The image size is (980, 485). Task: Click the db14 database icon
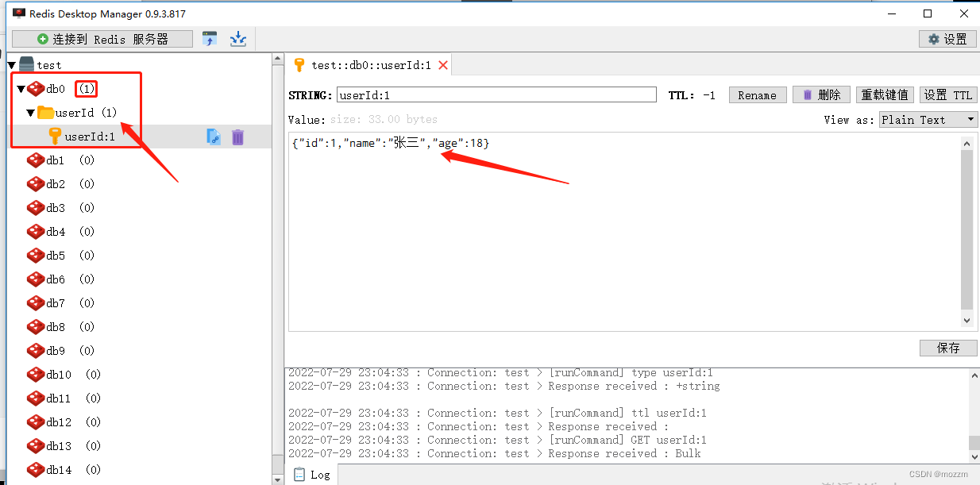(36, 470)
